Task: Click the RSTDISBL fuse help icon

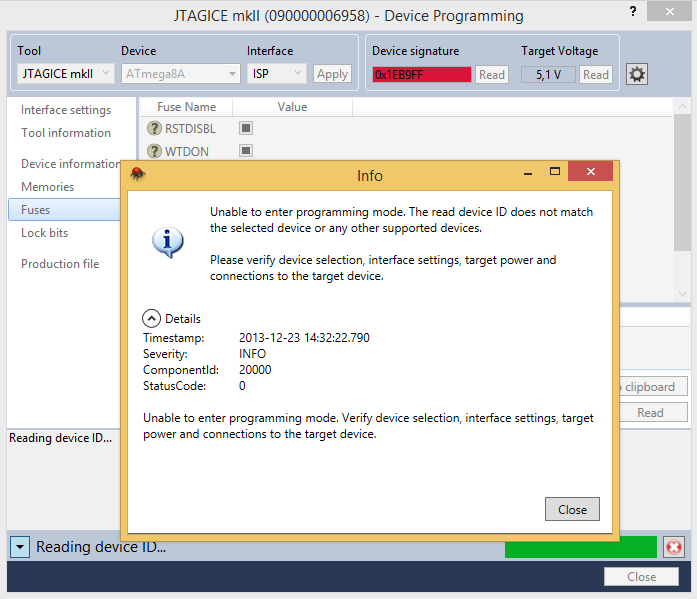Action: pyautogui.click(x=154, y=128)
